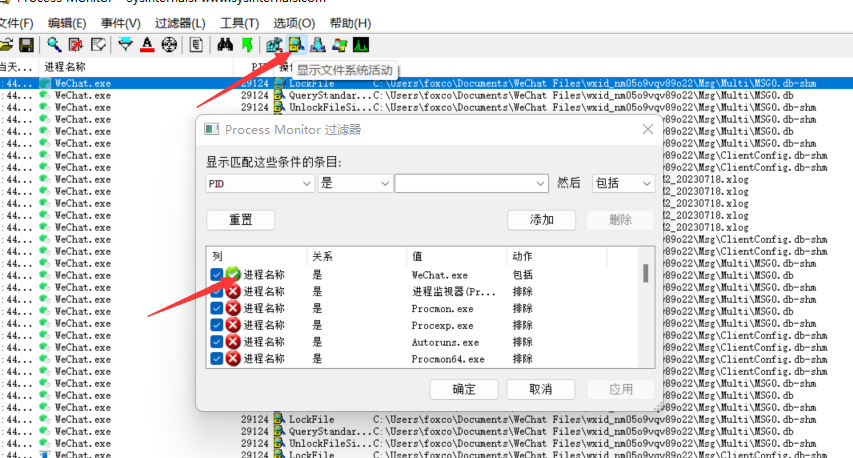Open the 包括 action dropdown
853x458 pixels.
[x=623, y=183]
